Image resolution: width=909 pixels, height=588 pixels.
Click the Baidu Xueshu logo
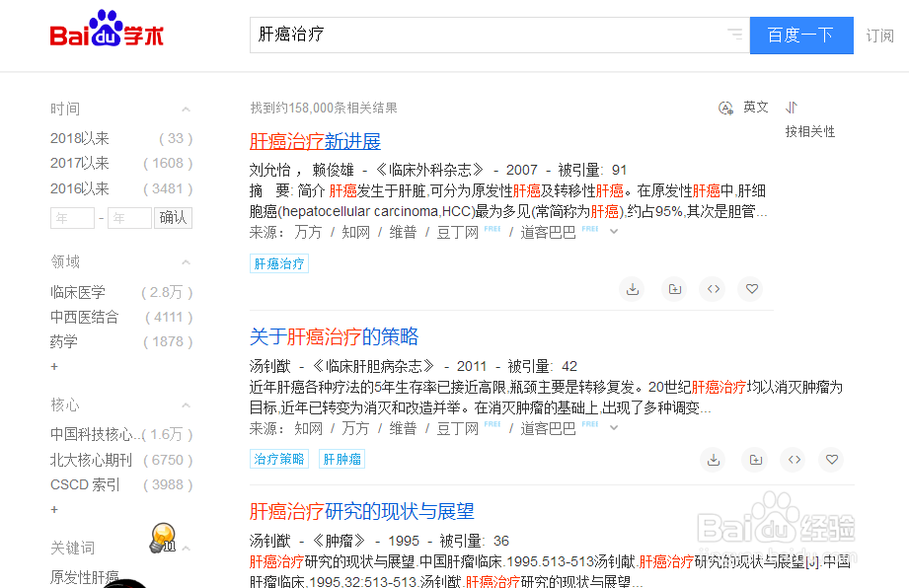click(x=108, y=29)
